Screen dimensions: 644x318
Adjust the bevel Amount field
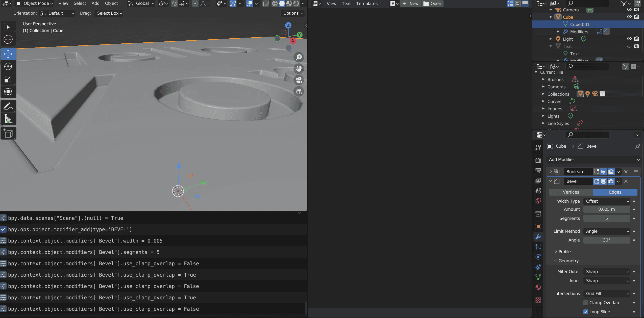click(607, 209)
